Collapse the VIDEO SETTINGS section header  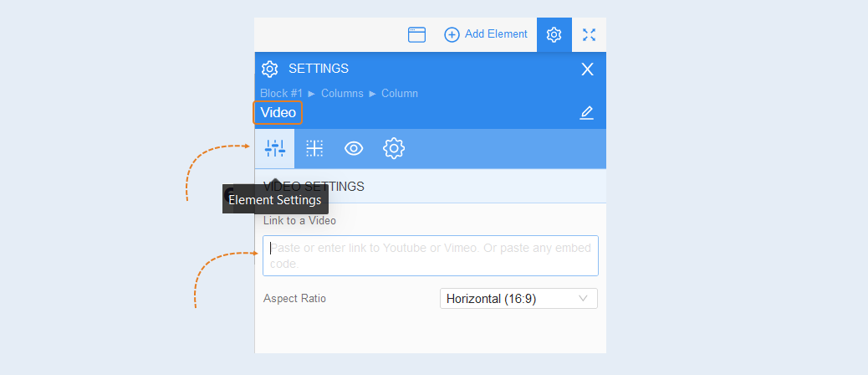(431, 187)
